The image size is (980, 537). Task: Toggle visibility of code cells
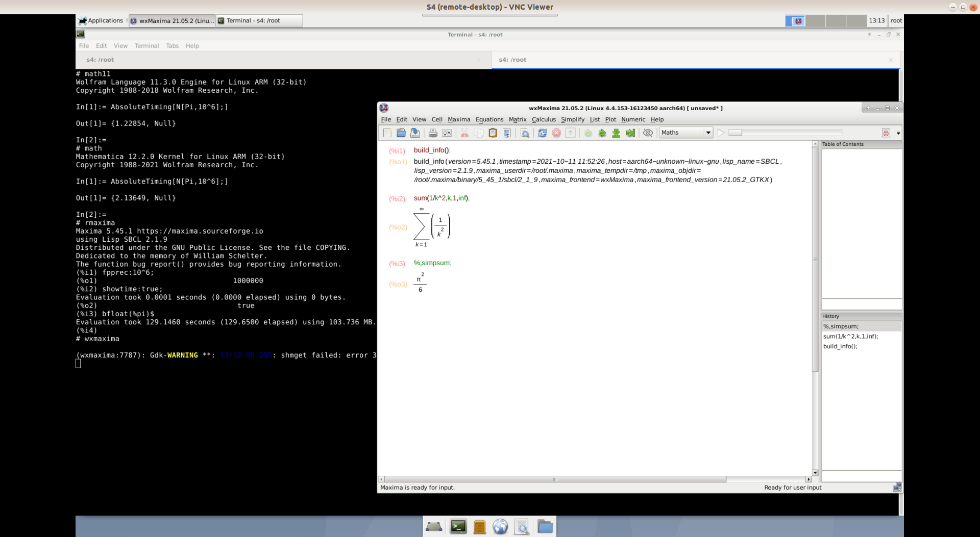tap(648, 133)
